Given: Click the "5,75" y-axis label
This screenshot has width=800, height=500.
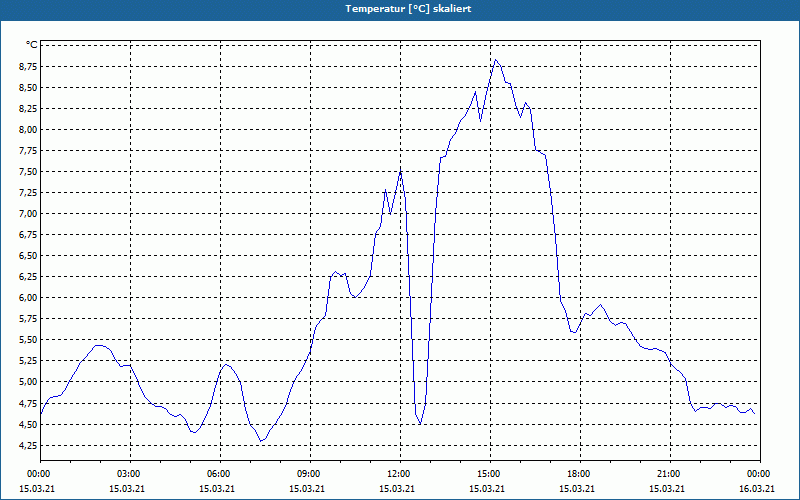Looking at the screenshot, I should pyautogui.click(x=29, y=318).
